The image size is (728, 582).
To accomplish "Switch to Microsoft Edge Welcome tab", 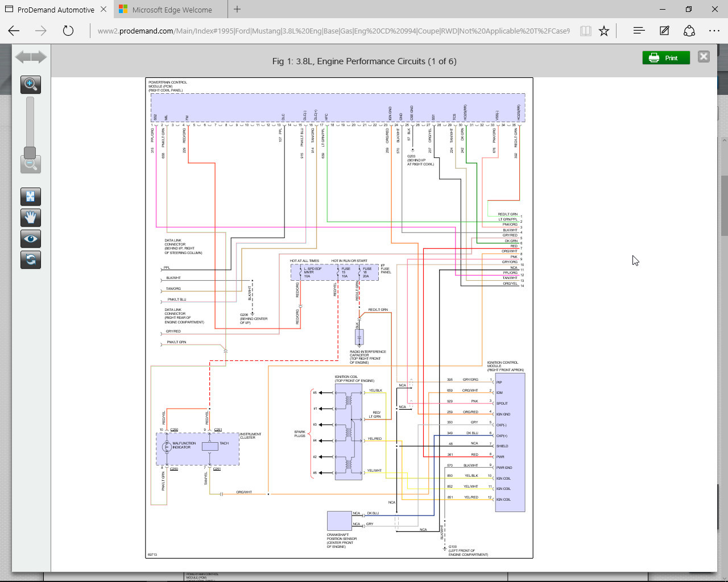I will tap(172, 10).
